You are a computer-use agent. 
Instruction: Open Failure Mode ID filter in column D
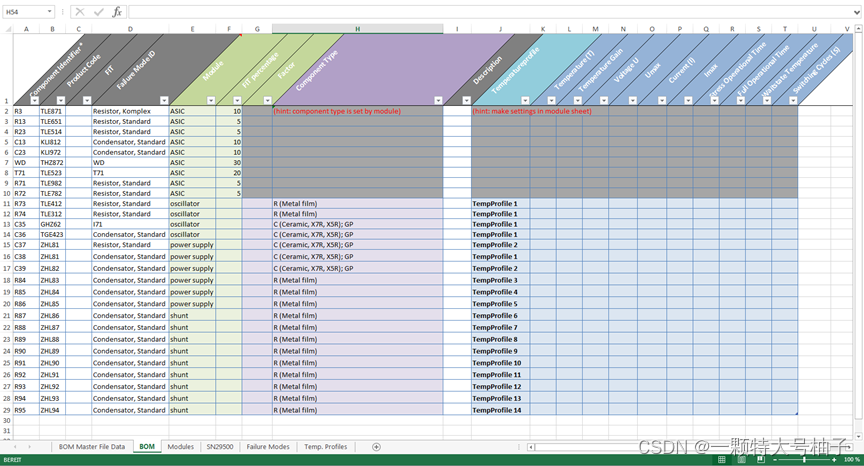(x=164, y=100)
